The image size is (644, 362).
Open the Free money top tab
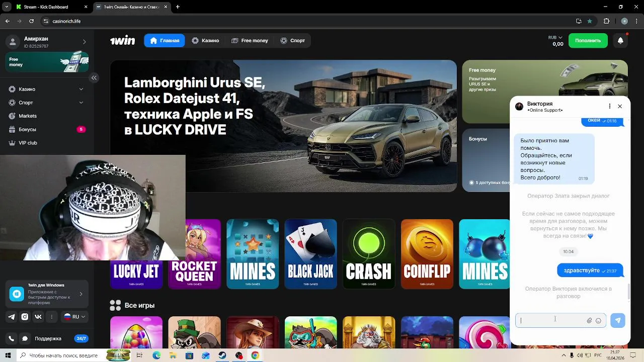250,41
